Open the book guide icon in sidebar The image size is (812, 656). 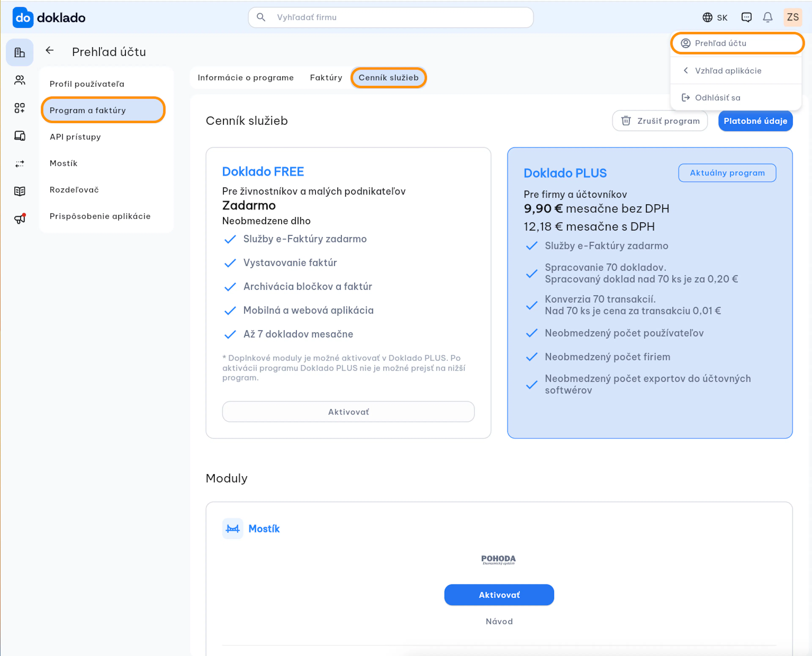click(20, 191)
